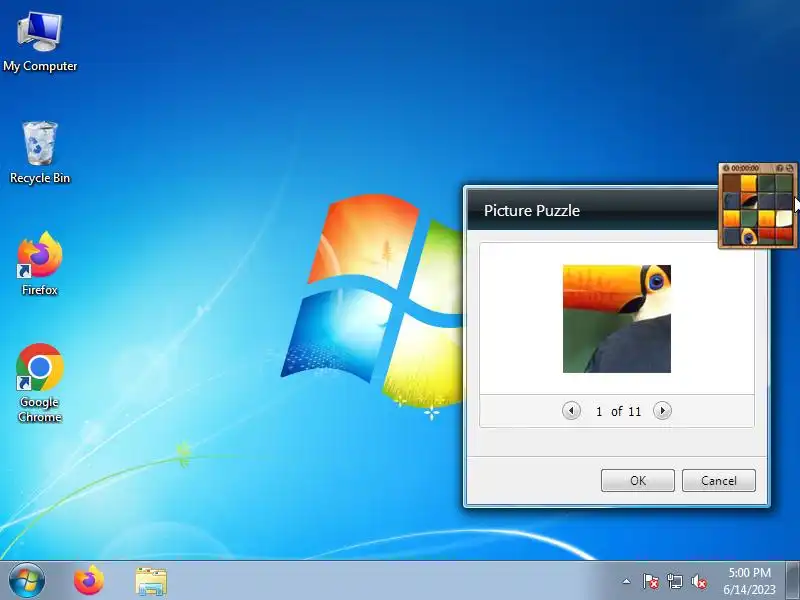Viewport: 800px width, 600px height.
Task: Click the Picture Puzzle dialog title
Action: pos(532,211)
